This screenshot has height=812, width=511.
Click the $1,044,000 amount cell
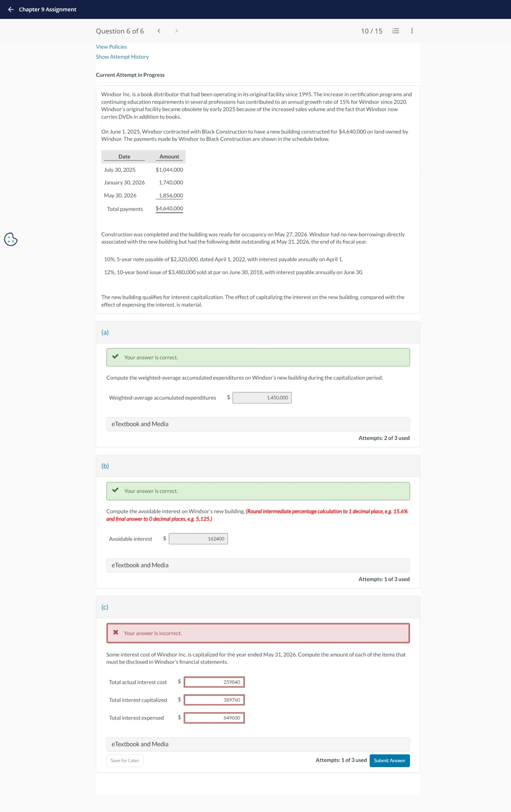[x=169, y=170]
